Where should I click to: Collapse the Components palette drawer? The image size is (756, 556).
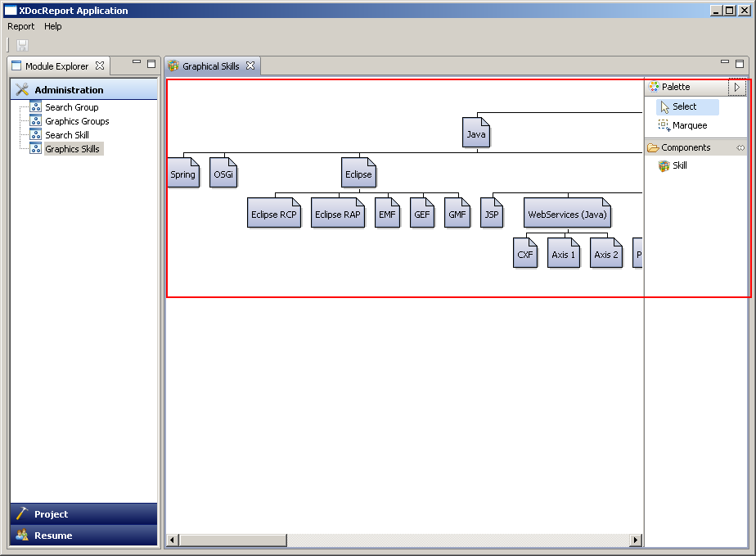(x=686, y=147)
